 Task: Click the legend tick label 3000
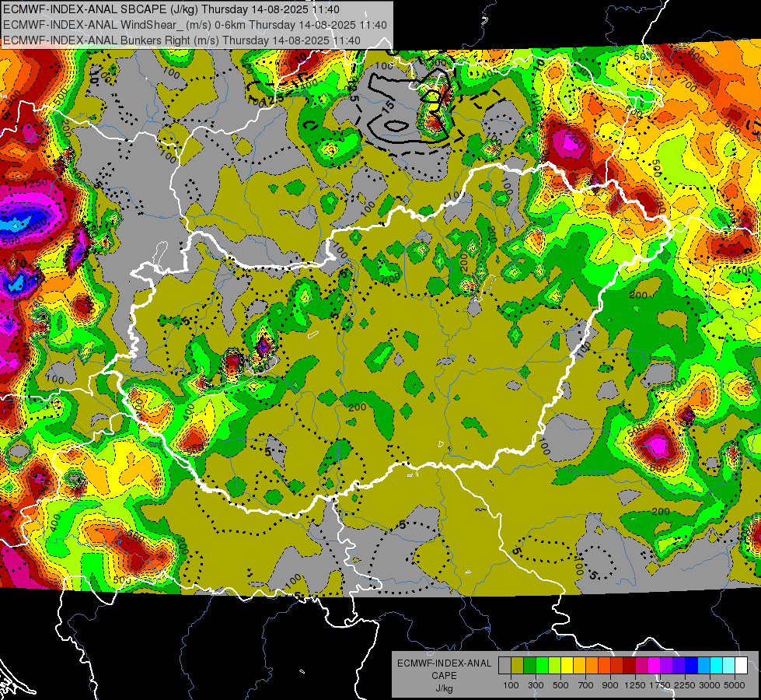click(x=710, y=685)
